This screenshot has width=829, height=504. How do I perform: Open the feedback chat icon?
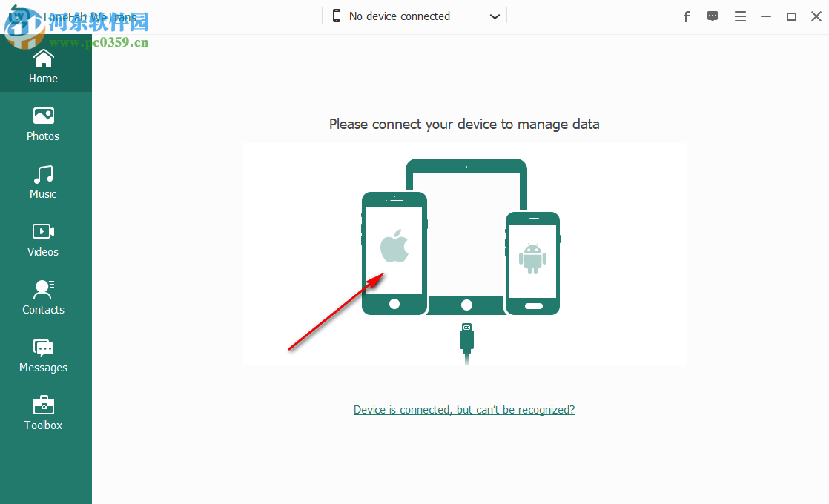tap(713, 16)
